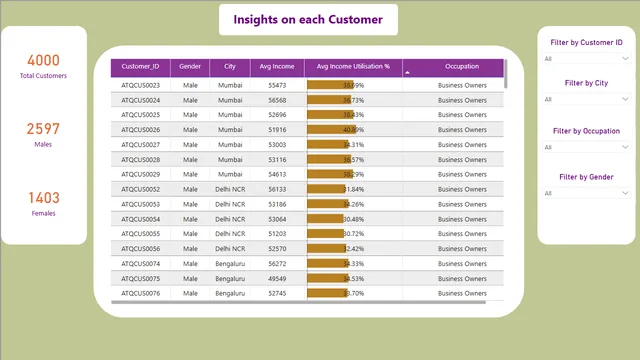Click Mumbai city for ATQCUS0023

pos(230,85)
